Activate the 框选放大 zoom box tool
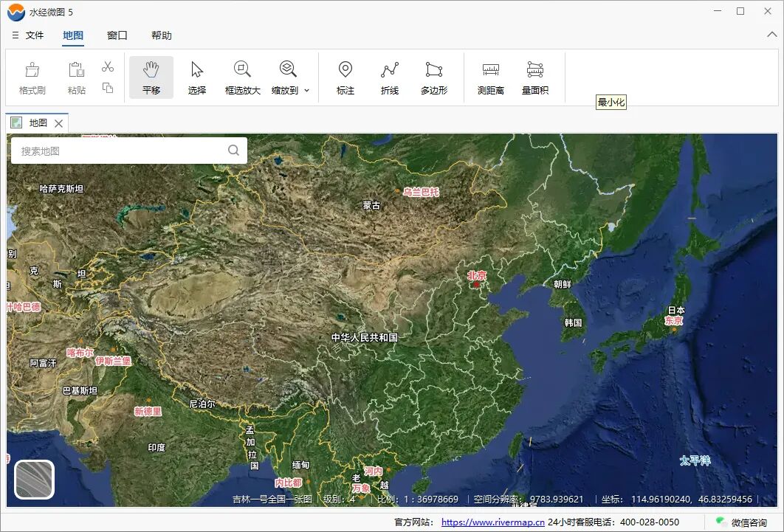 [242, 77]
